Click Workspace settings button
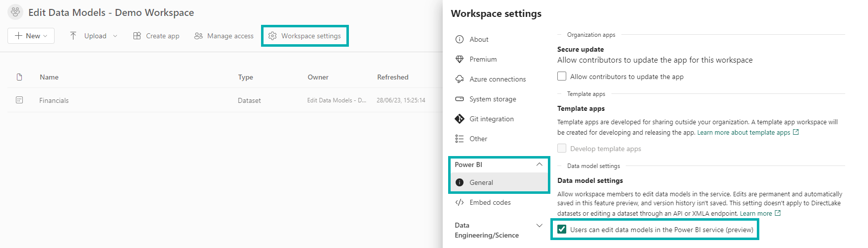The image size is (868, 248). tap(305, 36)
